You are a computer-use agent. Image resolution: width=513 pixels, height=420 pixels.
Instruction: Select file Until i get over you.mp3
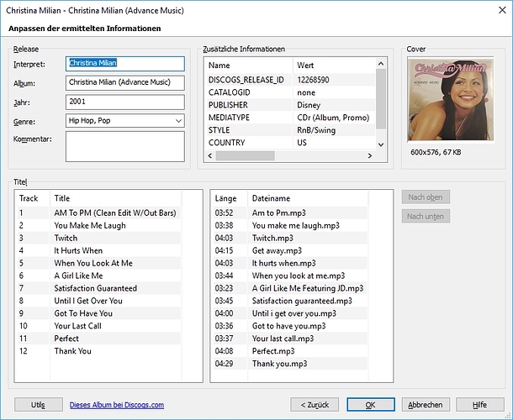294,313
